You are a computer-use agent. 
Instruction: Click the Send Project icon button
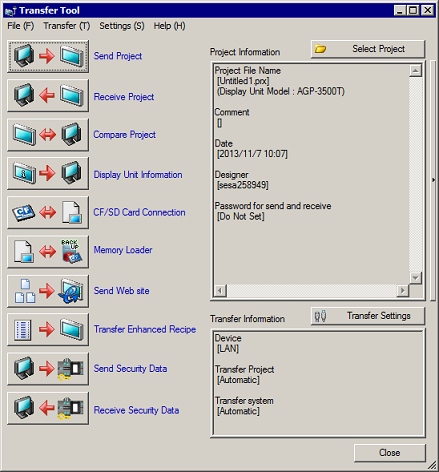(48, 56)
